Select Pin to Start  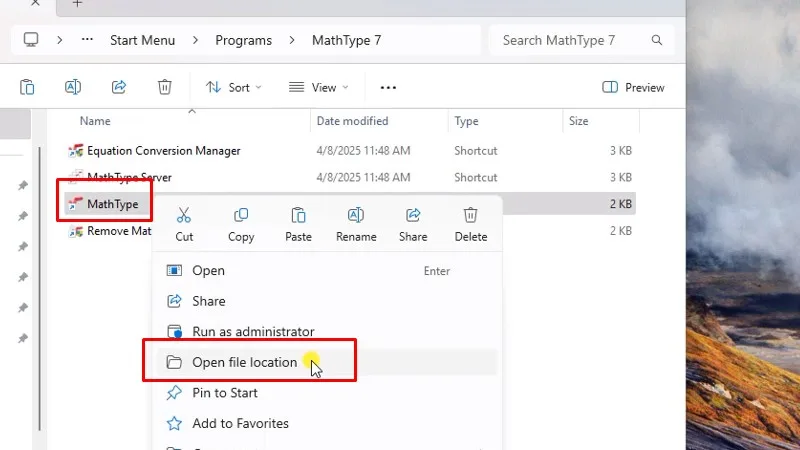[x=327, y=393]
